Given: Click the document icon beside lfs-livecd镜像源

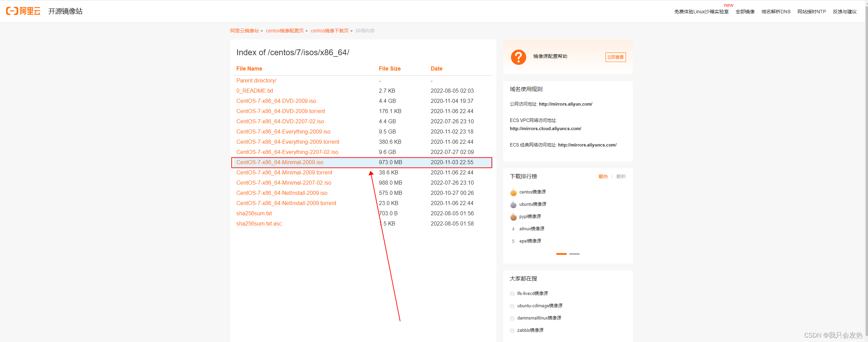Looking at the screenshot, I should point(512,294).
